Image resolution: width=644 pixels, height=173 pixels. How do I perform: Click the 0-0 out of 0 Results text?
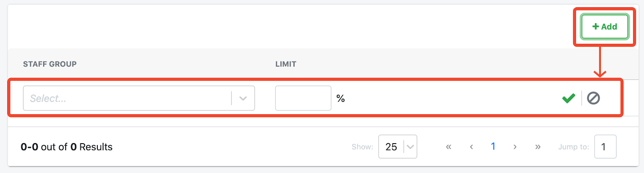click(67, 147)
